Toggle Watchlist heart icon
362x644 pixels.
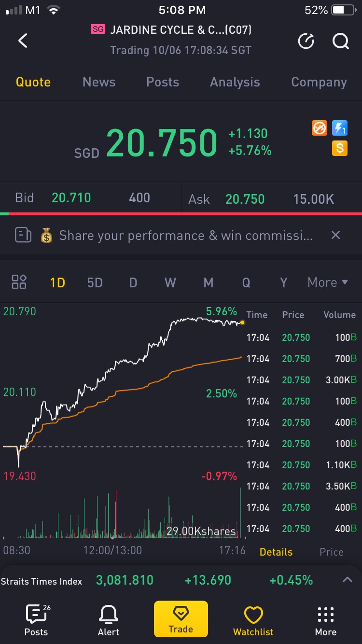253,620
